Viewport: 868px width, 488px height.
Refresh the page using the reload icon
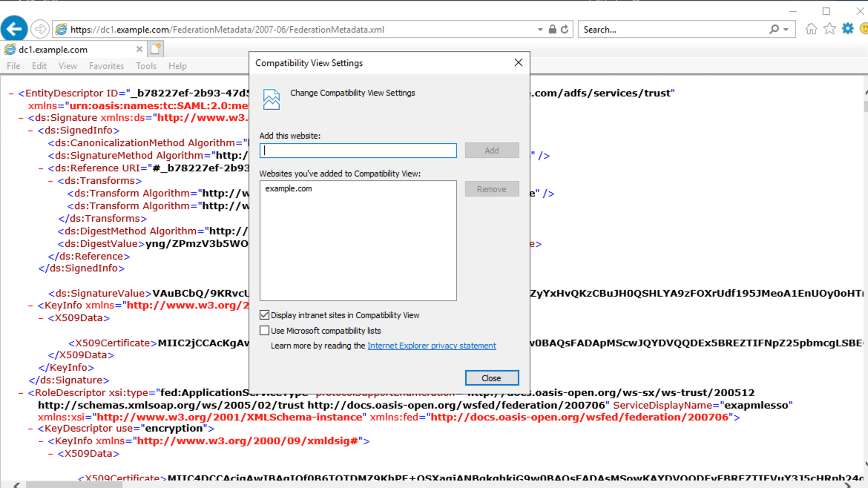pos(565,30)
